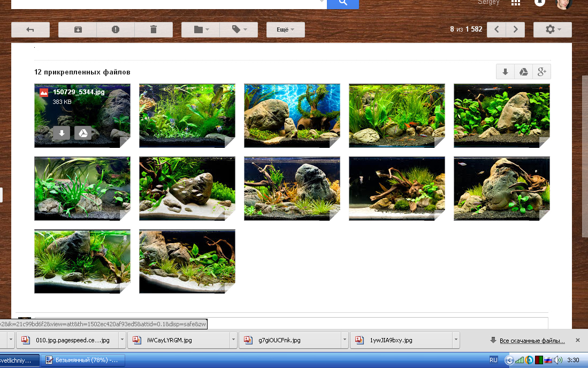This screenshot has height=368, width=588.
Task: Show all downloaded files link
Action: (532, 340)
